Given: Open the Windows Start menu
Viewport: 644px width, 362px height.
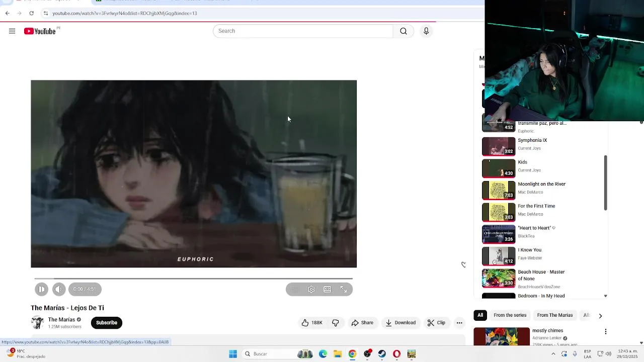Looking at the screenshot, I should [233, 354].
